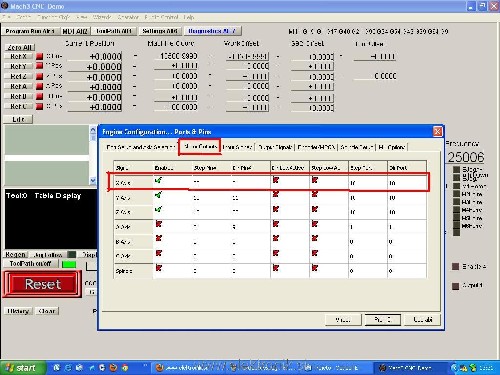Toggle Dir LowActive for Z Axis
The height and width of the screenshot is (375, 500).
(x=276, y=209)
